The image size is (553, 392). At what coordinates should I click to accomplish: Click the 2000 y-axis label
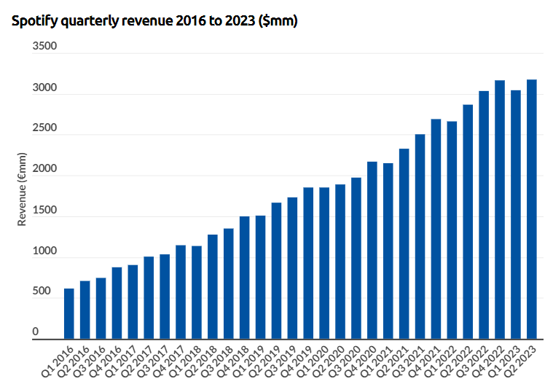(44, 168)
